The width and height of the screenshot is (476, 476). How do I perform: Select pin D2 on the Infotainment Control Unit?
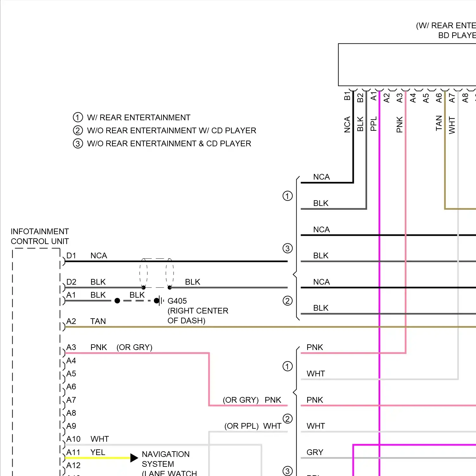point(71,282)
